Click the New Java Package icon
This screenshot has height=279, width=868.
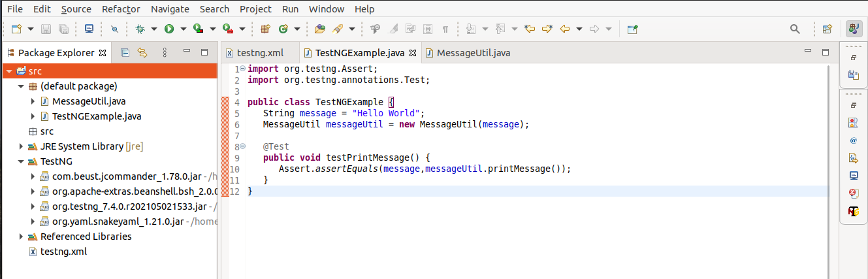pyautogui.click(x=265, y=29)
